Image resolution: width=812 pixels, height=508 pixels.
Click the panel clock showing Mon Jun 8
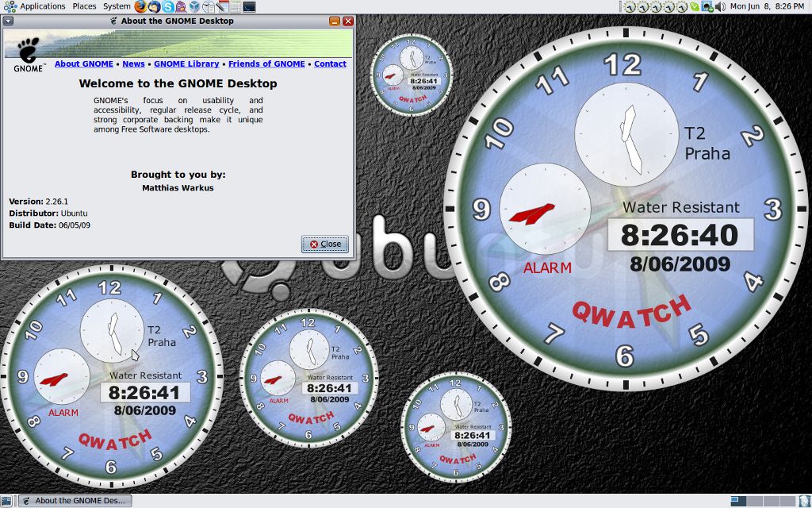tap(768, 6)
